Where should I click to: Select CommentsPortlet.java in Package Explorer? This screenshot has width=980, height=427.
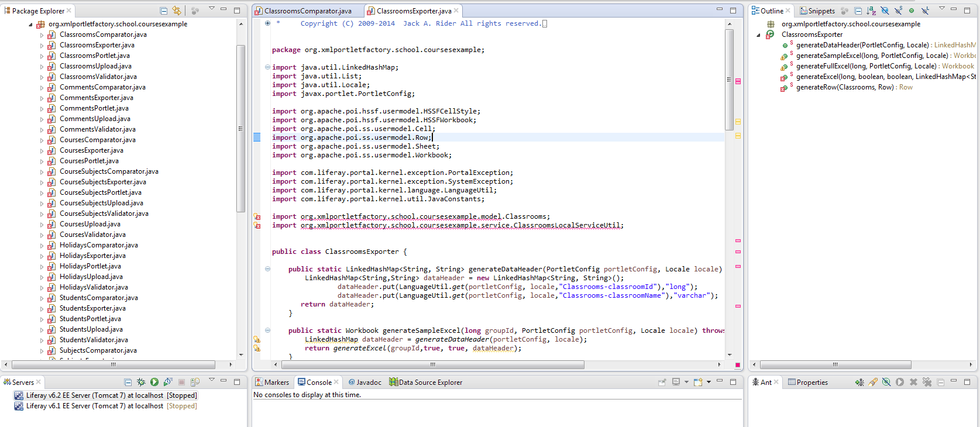94,108
